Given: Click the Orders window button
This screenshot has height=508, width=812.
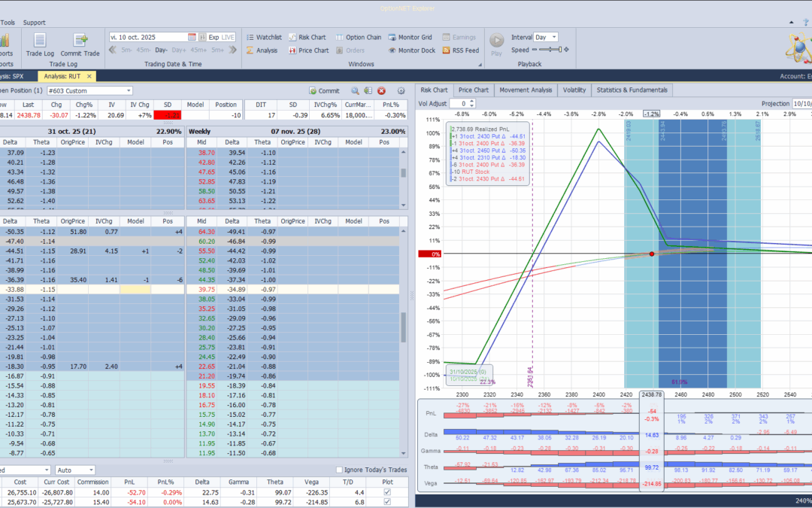Looking at the screenshot, I should pos(350,50).
